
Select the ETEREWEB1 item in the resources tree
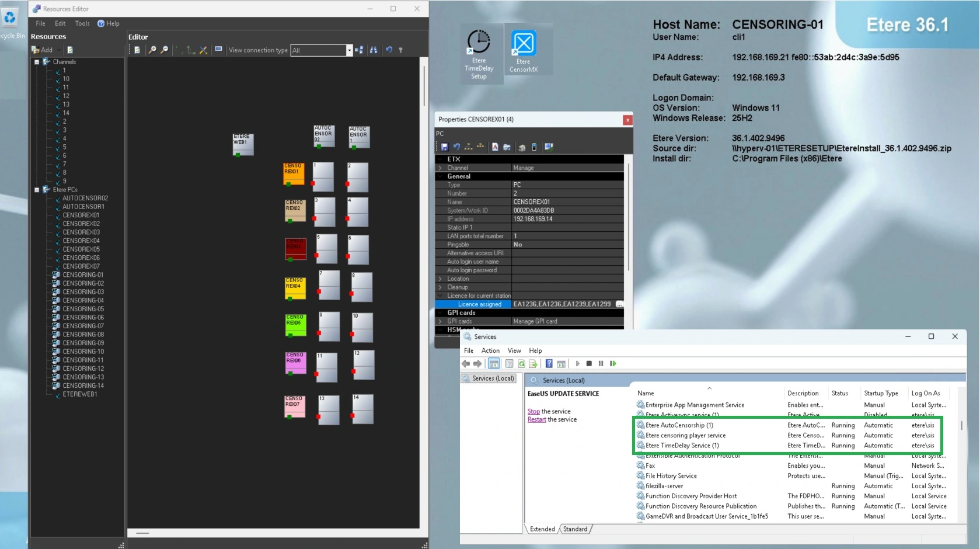(x=80, y=395)
